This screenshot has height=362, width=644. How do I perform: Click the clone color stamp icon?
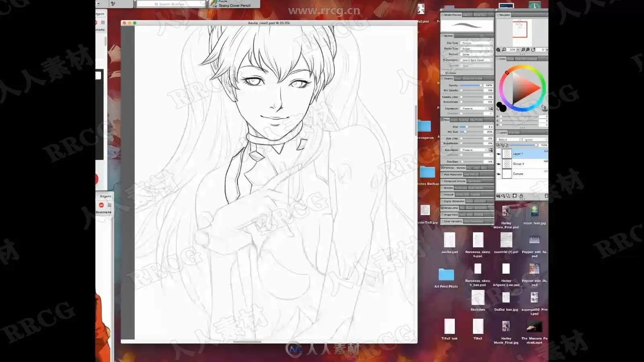544,108
